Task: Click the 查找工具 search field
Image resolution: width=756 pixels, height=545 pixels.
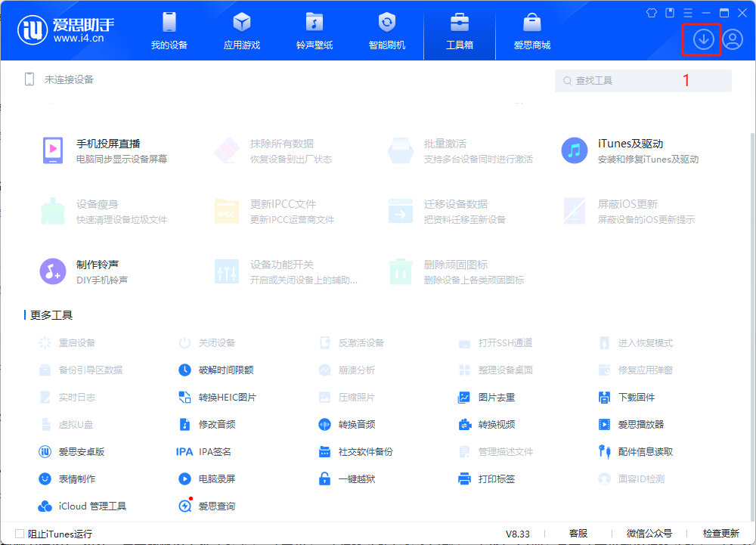Action: [x=643, y=80]
